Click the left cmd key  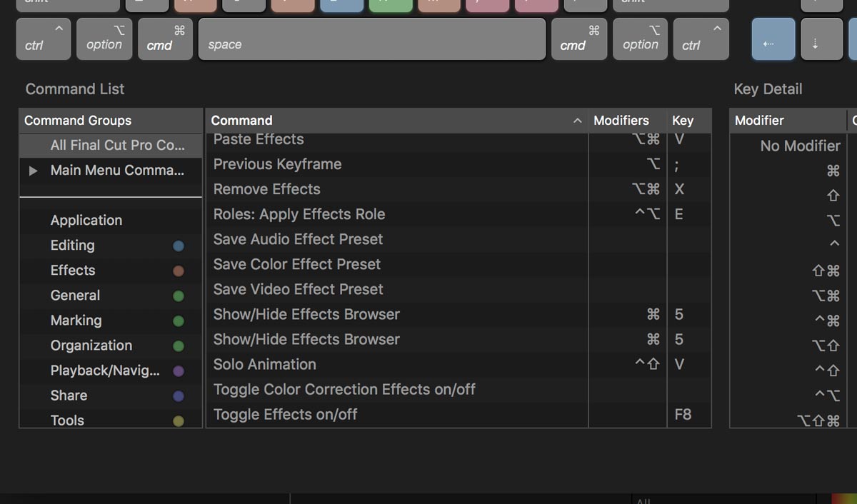click(165, 39)
